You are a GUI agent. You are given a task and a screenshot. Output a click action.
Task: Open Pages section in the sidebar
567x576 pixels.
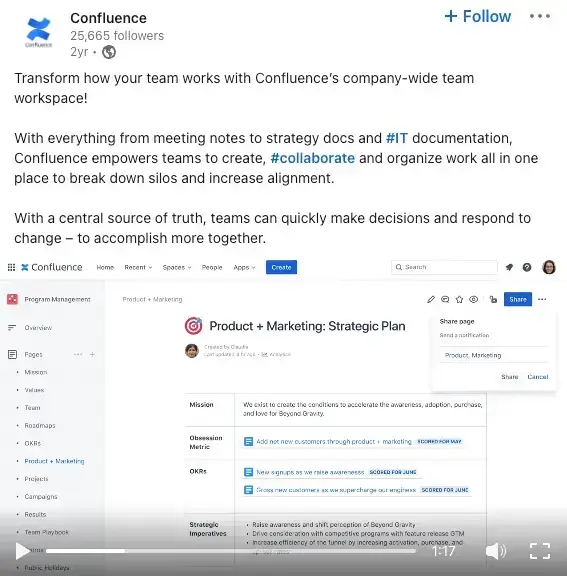pyautogui.click(x=33, y=354)
